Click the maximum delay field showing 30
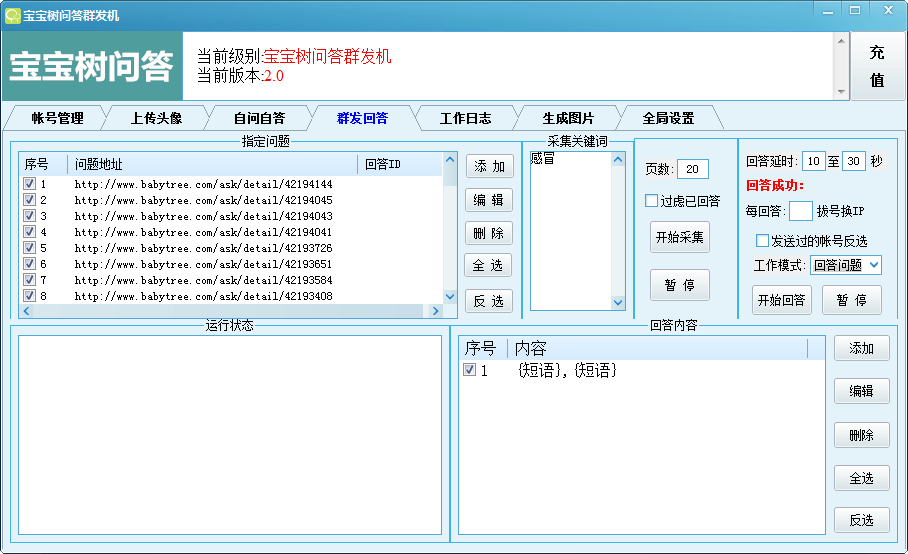This screenshot has height=554, width=908. [x=854, y=161]
